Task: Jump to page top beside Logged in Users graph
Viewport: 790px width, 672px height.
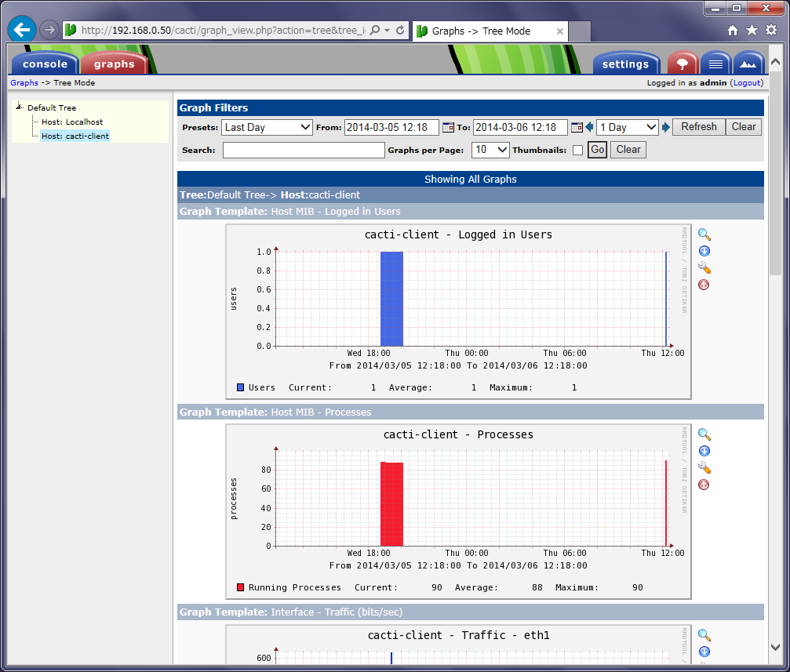Action: point(704,285)
